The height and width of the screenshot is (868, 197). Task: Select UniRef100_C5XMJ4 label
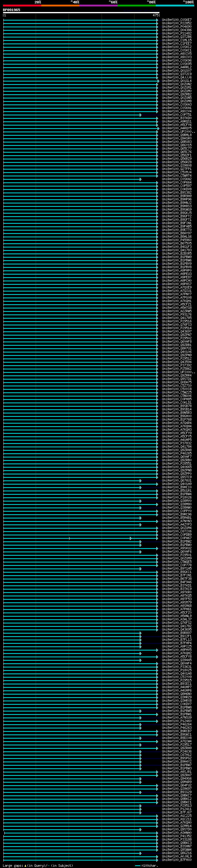pos(177,172)
